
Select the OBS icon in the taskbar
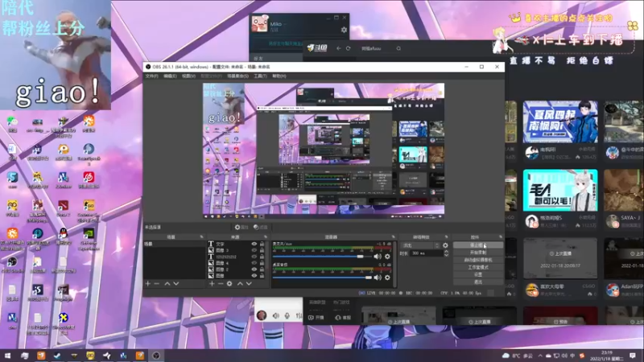point(156,356)
